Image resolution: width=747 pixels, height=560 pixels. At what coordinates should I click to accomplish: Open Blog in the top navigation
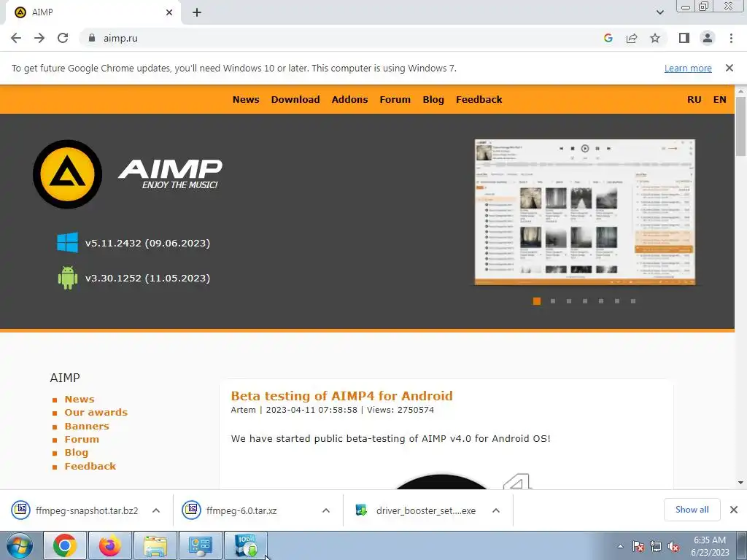pos(433,99)
